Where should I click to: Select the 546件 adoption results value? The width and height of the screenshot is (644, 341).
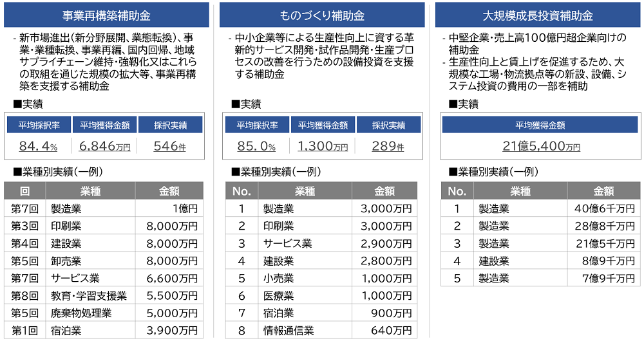click(169, 146)
